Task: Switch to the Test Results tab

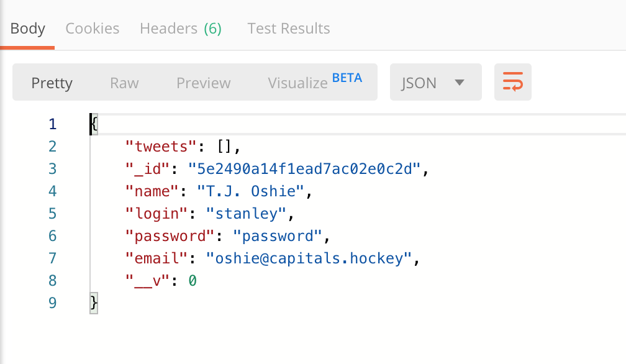Action: [289, 29]
